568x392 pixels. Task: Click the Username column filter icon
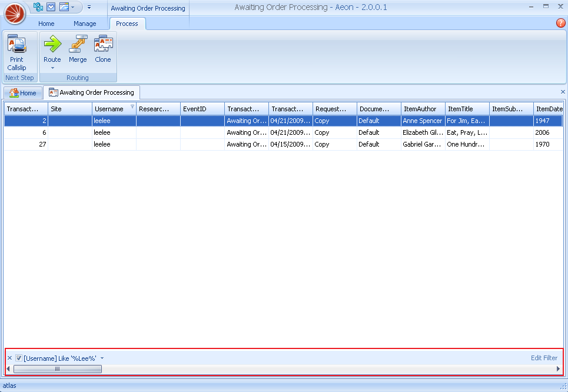[x=132, y=107]
